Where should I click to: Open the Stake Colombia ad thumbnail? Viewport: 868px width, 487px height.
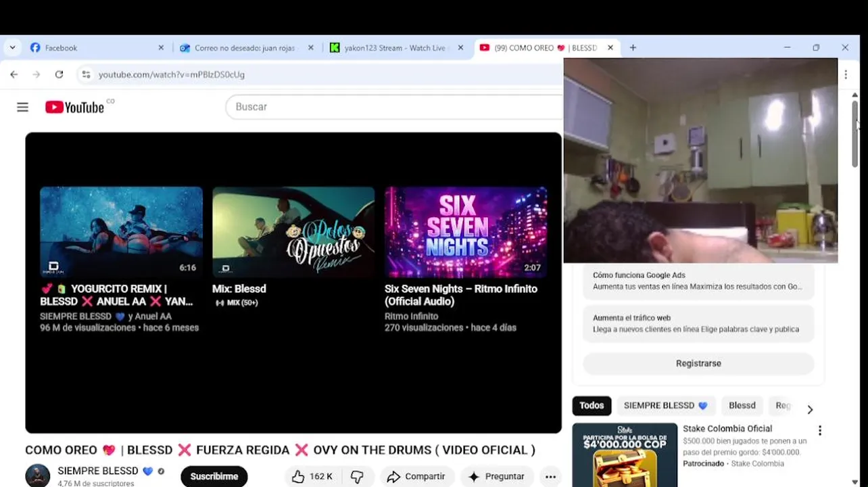pos(625,455)
